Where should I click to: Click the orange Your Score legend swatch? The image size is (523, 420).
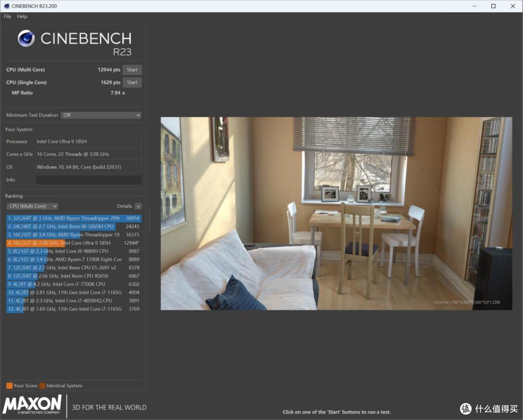[x=9, y=386]
